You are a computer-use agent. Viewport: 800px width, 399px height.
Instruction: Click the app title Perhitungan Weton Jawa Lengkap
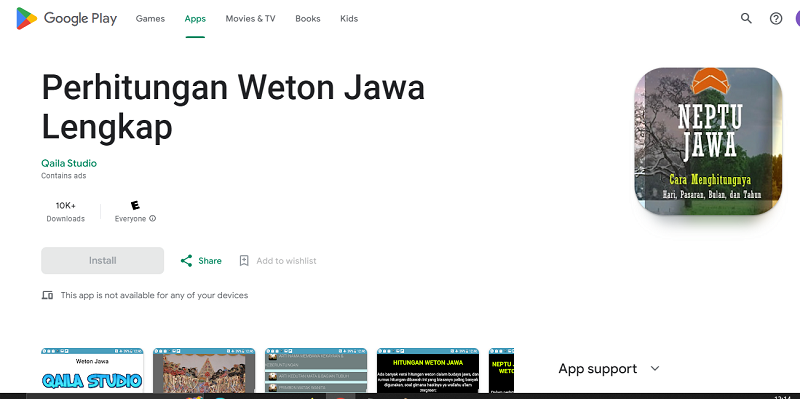pos(233,107)
